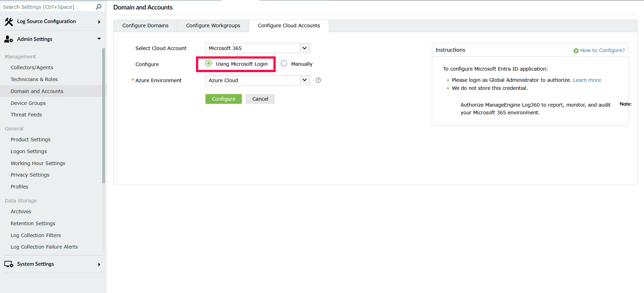644x293 pixels.
Task: Click the Azure Environment help question icon
Action: tap(318, 80)
